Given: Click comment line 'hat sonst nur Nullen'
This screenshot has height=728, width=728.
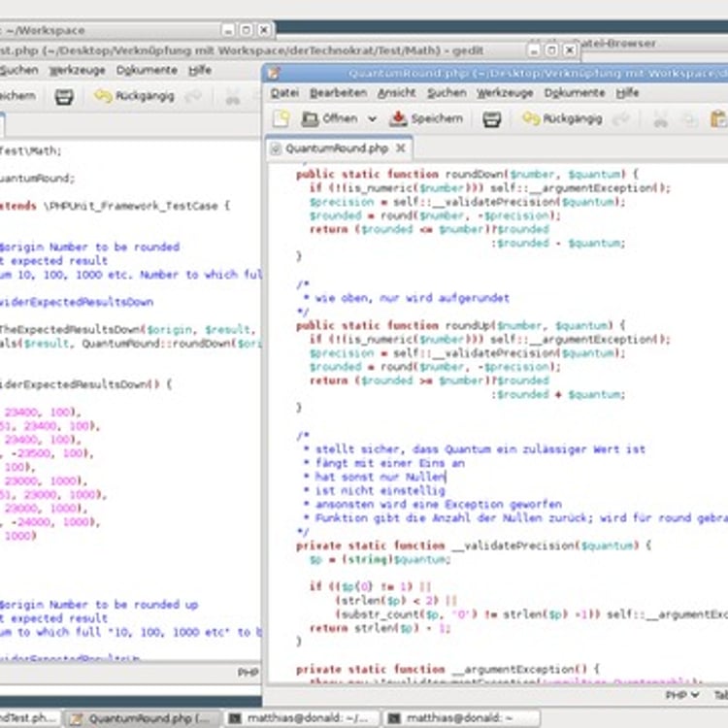Looking at the screenshot, I should 376,478.
